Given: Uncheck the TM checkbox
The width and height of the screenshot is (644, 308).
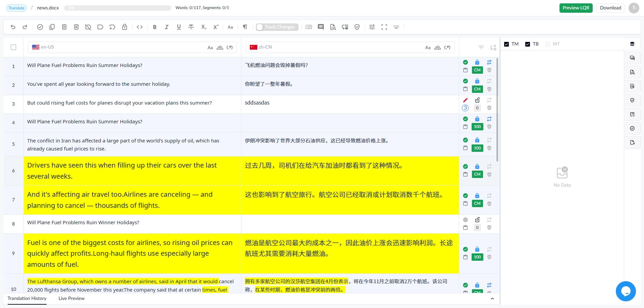Looking at the screenshot, I should (506, 44).
